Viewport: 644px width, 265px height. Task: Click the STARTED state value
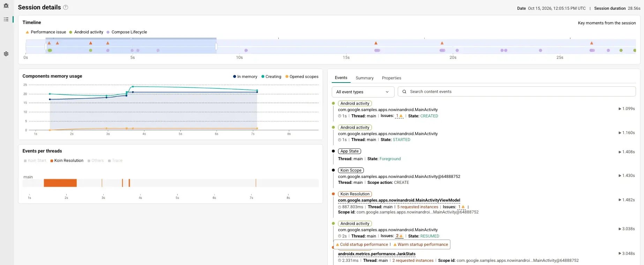(402, 140)
